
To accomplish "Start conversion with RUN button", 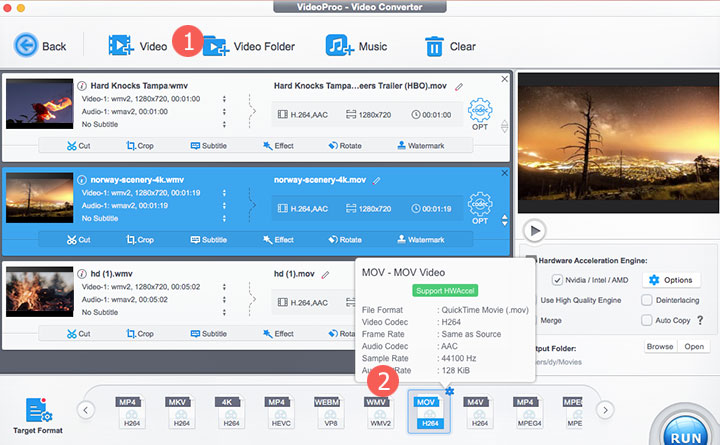I will point(686,432).
